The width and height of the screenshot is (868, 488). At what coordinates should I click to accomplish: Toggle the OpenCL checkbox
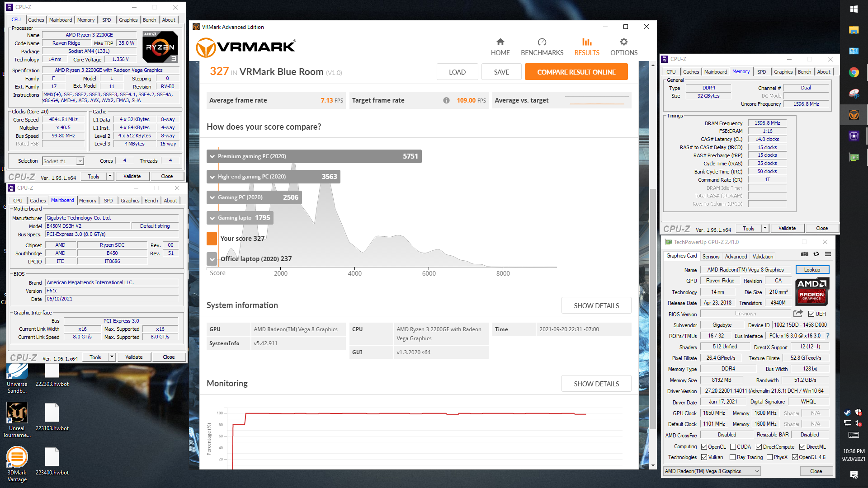coord(704,446)
